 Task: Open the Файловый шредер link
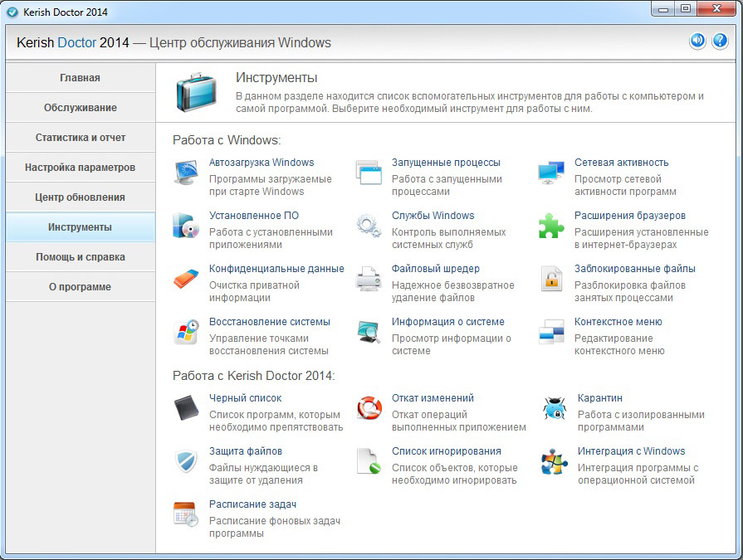(x=436, y=269)
